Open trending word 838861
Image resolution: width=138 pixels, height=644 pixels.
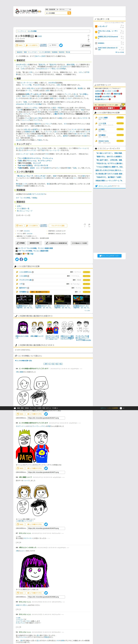tap(101, 43)
